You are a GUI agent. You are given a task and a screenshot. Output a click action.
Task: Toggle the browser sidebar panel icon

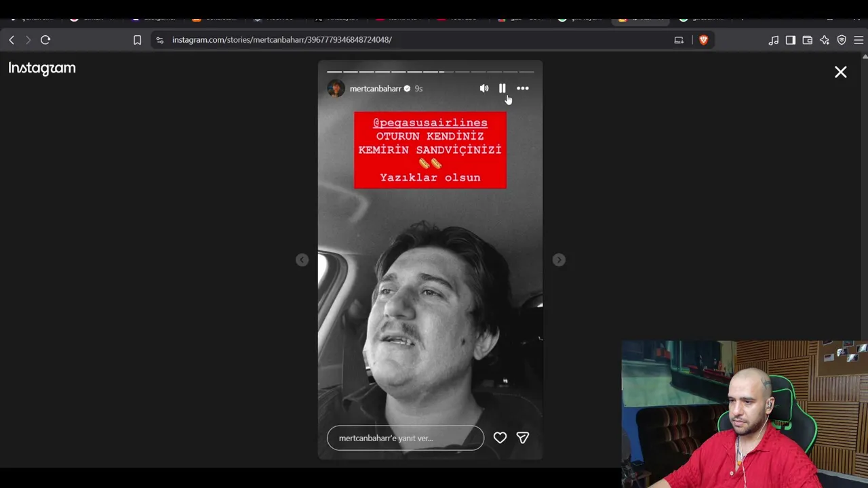tap(791, 40)
